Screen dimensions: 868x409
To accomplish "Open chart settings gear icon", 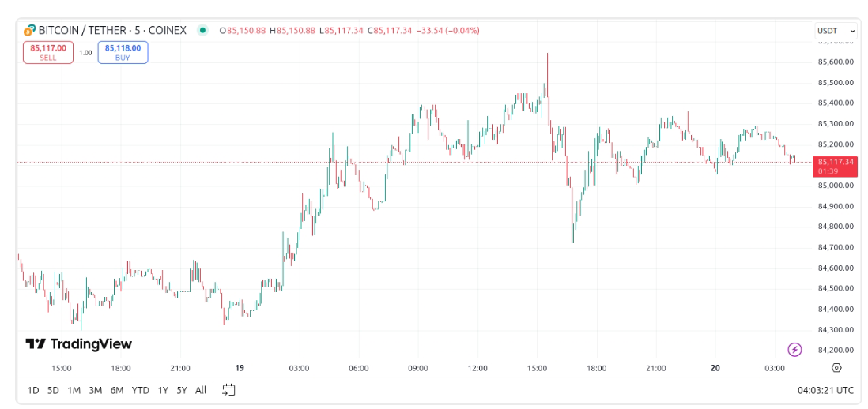I will [836, 368].
